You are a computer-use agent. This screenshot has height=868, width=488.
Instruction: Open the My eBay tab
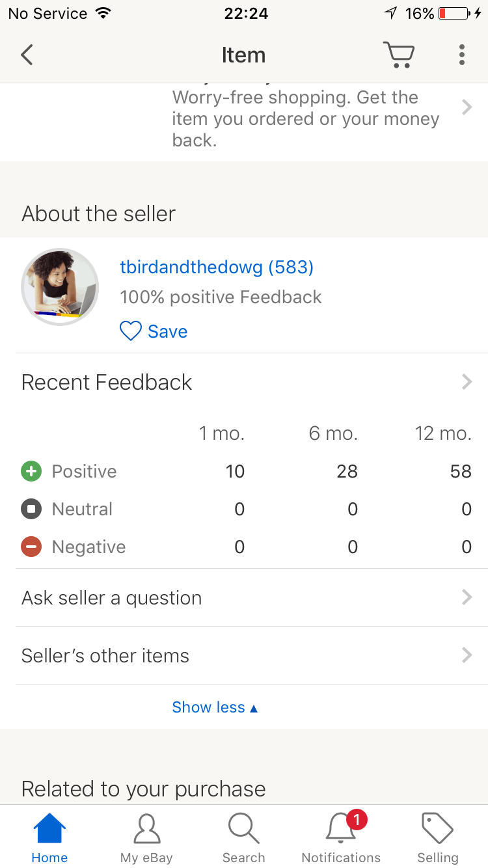pyautogui.click(x=146, y=837)
